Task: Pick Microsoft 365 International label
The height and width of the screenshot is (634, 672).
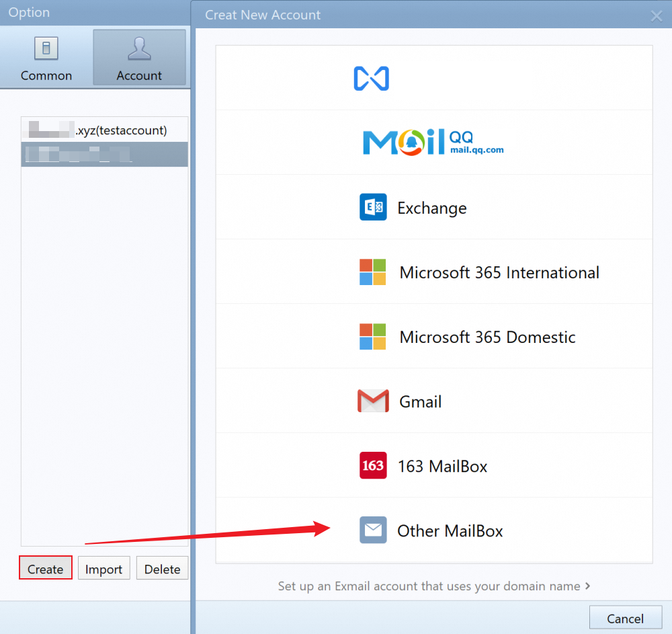Action: [x=499, y=273]
